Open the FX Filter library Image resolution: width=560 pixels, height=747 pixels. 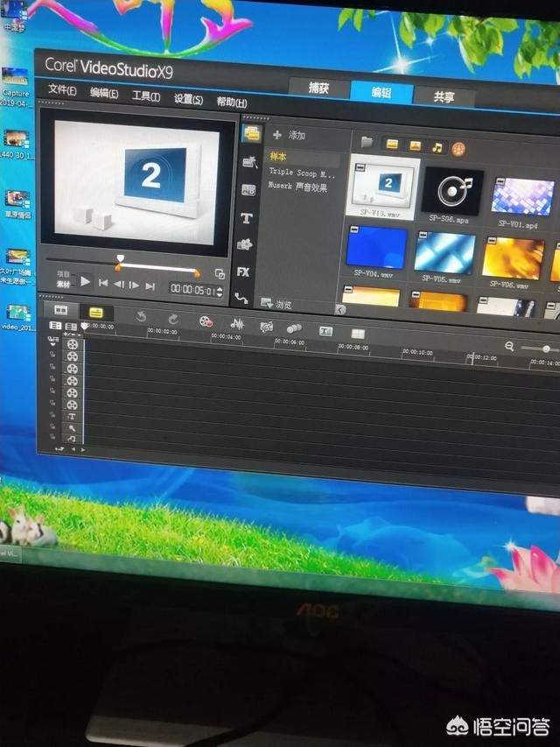(243, 272)
